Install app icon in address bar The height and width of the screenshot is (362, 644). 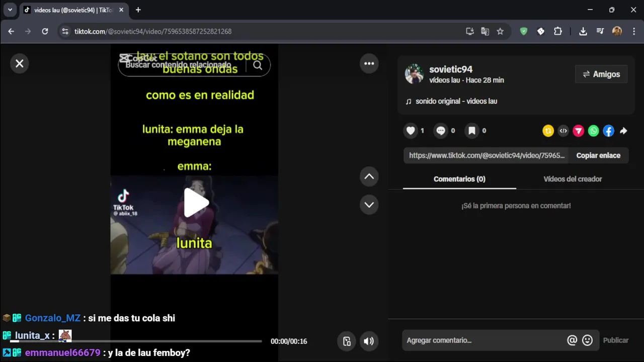[470, 31]
